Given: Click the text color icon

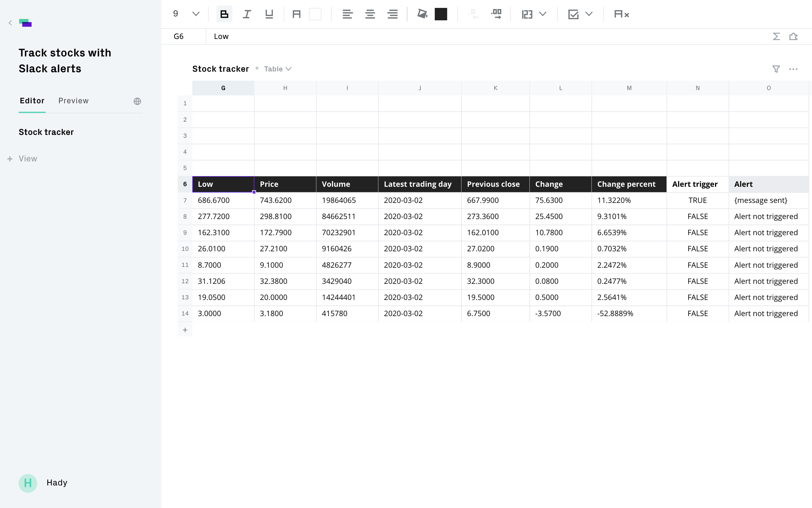Looking at the screenshot, I should (x=296, y=14).
